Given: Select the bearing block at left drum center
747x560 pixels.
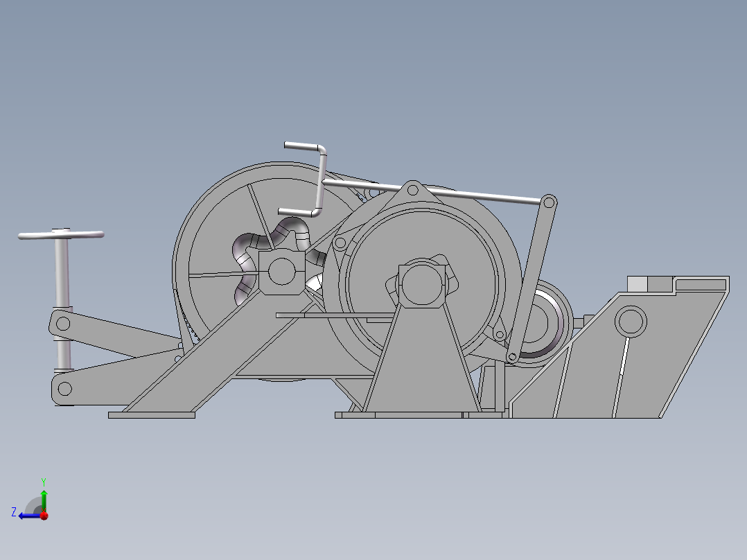Looking at the screenshot, I should coord(281,271).
